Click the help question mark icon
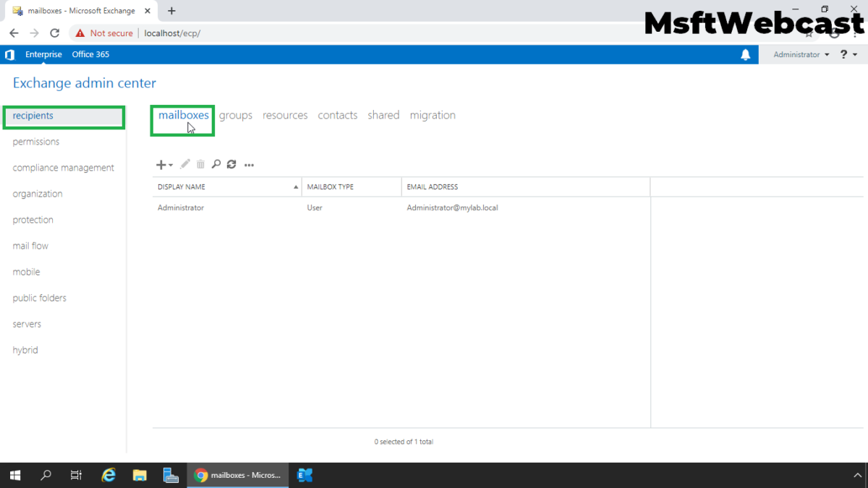 click(845, 54)
